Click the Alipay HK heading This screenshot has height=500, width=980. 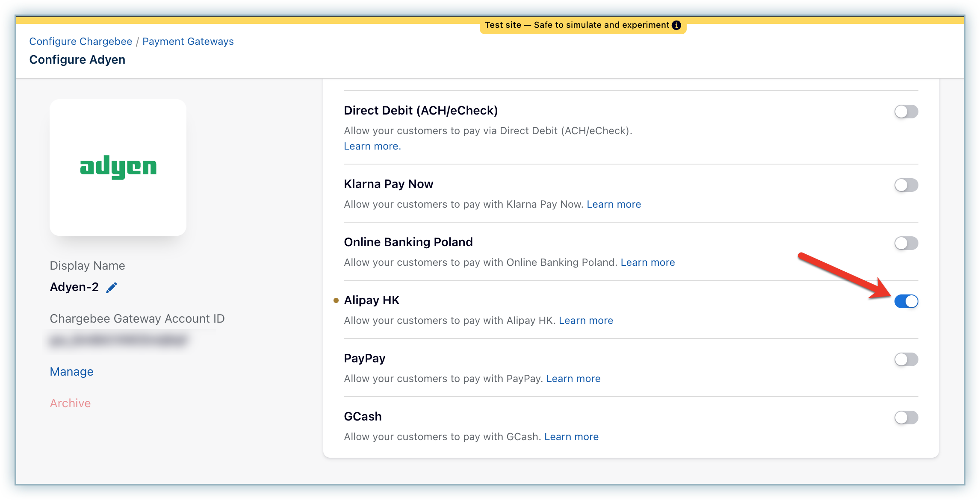pyautogui.click(x=372, y=300)
